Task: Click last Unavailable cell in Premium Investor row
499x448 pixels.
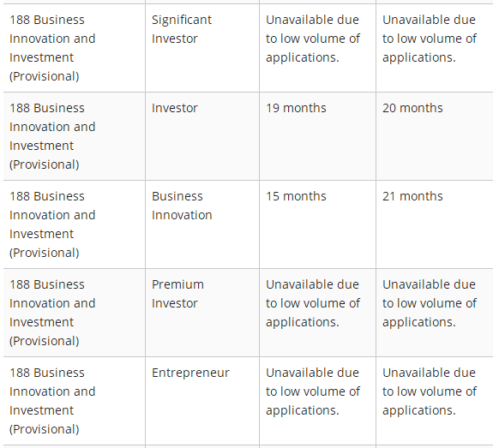Action: click(x=435, y=313)
